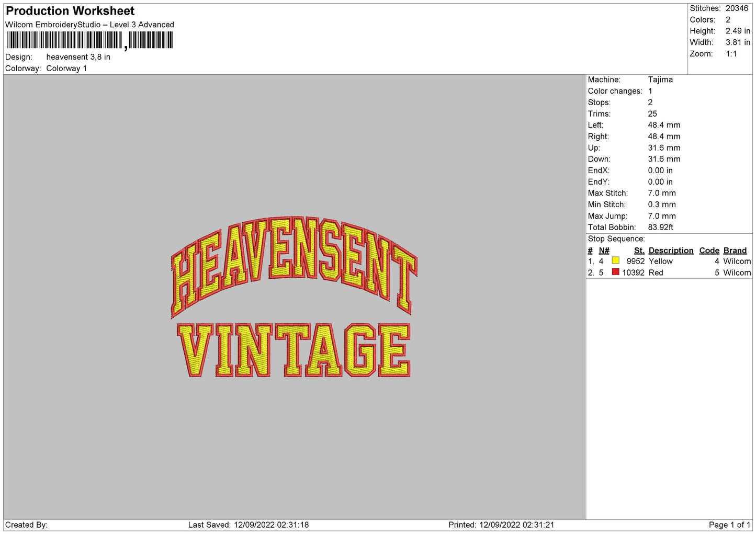
Task: Click the 'Created By:' footer label
Action: [x=26, y=525]
